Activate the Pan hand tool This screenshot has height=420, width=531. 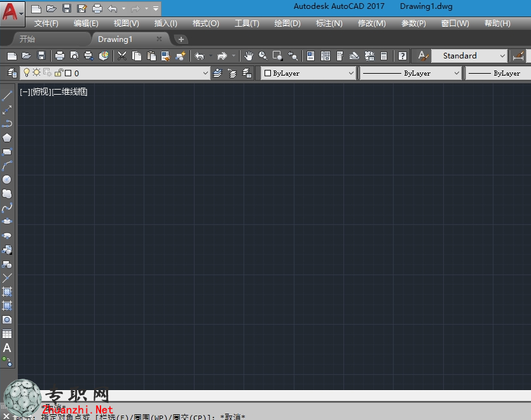tap(249, 56)
